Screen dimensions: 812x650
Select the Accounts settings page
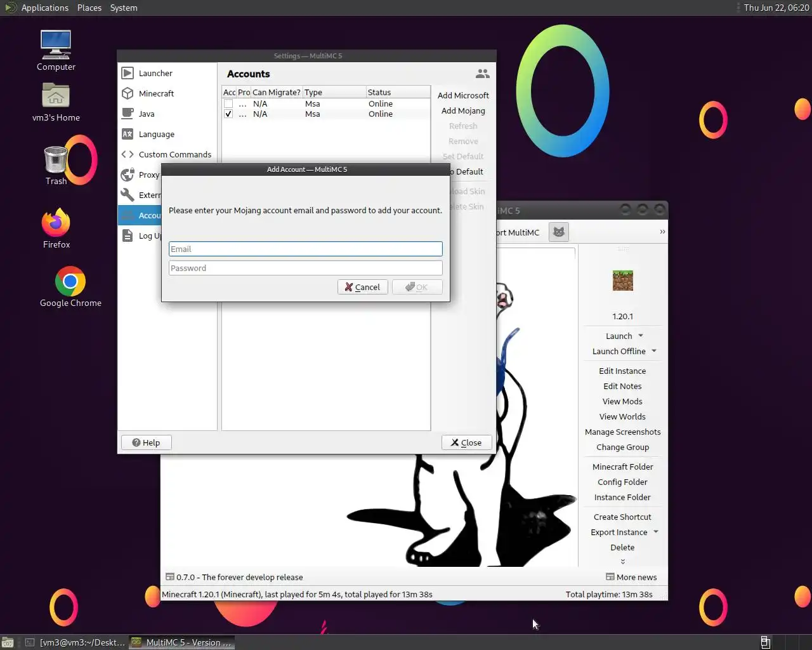pyautogui.click(x=140, y=215)
